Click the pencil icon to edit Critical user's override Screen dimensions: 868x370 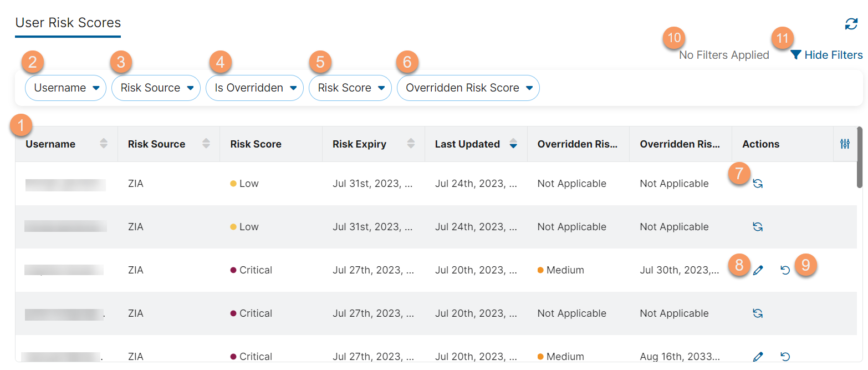pos(758,270)
